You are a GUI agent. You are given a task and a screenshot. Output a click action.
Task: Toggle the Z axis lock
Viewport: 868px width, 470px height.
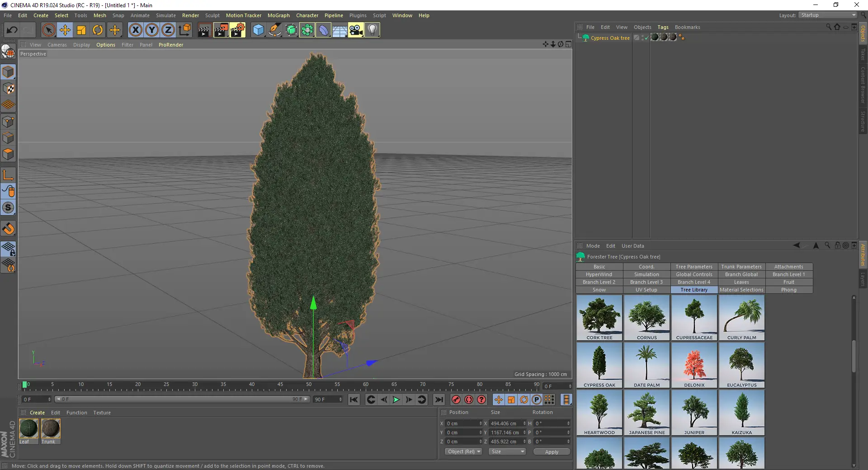[168, 30]
